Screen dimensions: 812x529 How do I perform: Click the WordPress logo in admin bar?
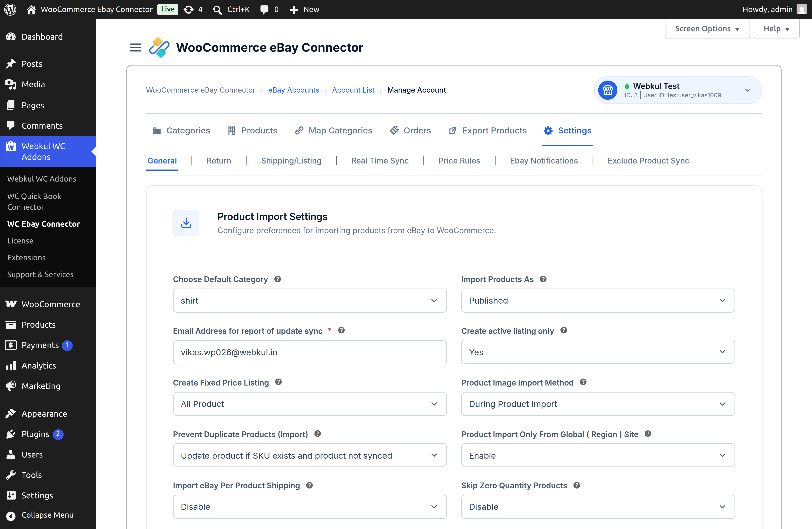point(10,9)
